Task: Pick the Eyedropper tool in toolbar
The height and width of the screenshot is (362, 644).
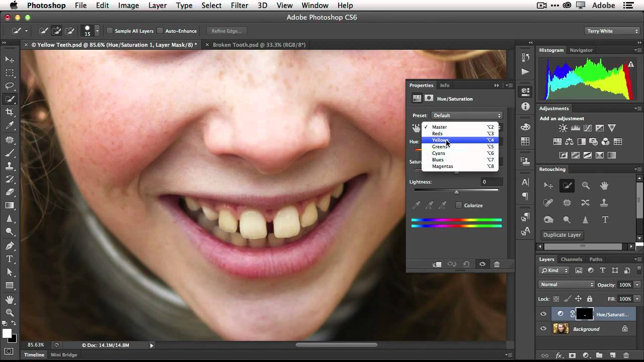Action: 10,126
